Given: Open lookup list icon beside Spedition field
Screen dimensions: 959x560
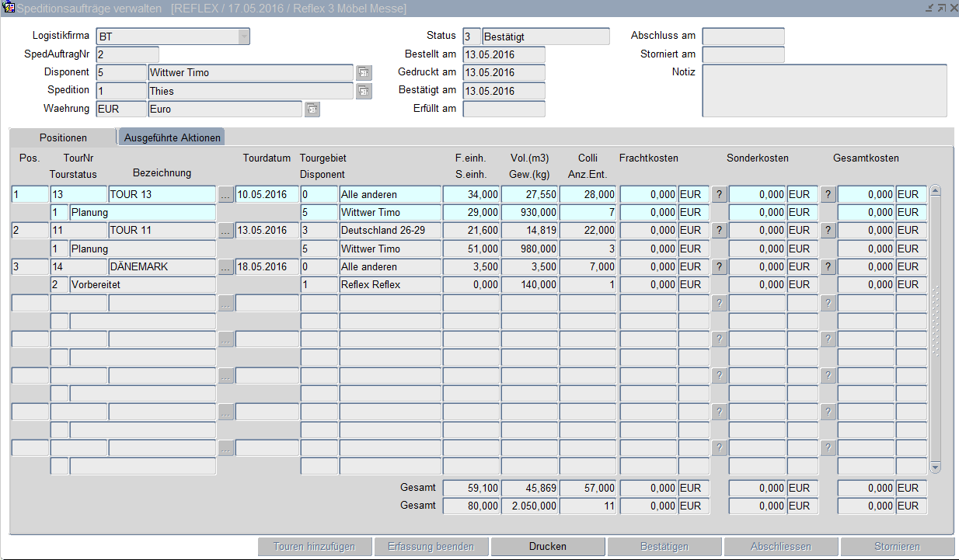Looking at the screenshot, I should [364, 91].
